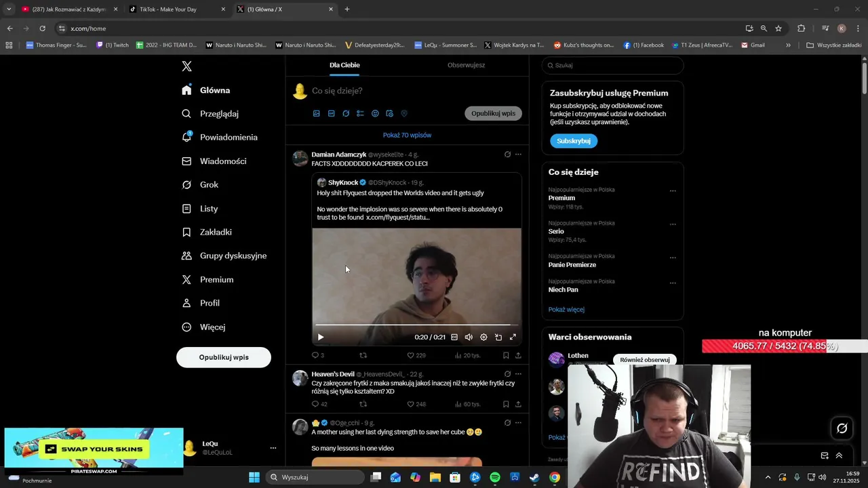868x488 pixels.
Task: Expand video to fullscreen
Action: 513,337
